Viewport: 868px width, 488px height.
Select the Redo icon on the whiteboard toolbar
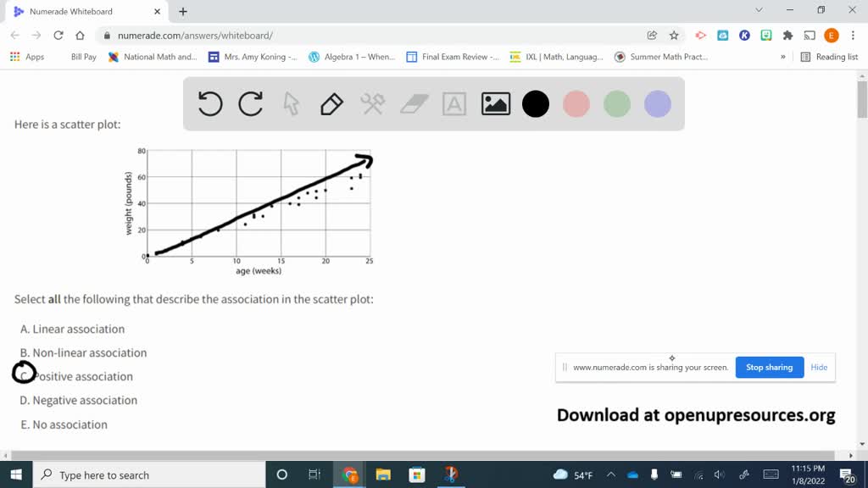pyautogui.click(x=250, y=103)
